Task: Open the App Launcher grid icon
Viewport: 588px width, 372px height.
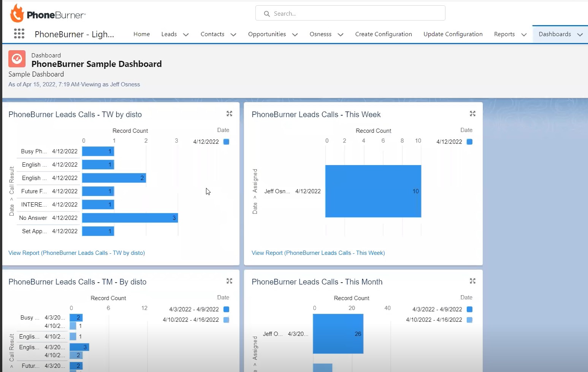Action: [x=19, y=34]
